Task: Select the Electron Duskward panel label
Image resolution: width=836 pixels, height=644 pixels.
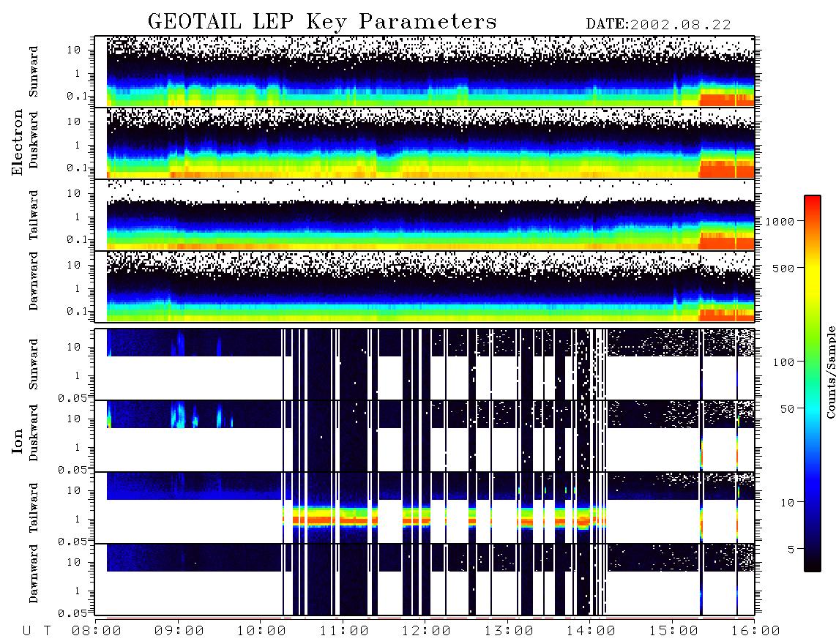Action: coord(34,140)
